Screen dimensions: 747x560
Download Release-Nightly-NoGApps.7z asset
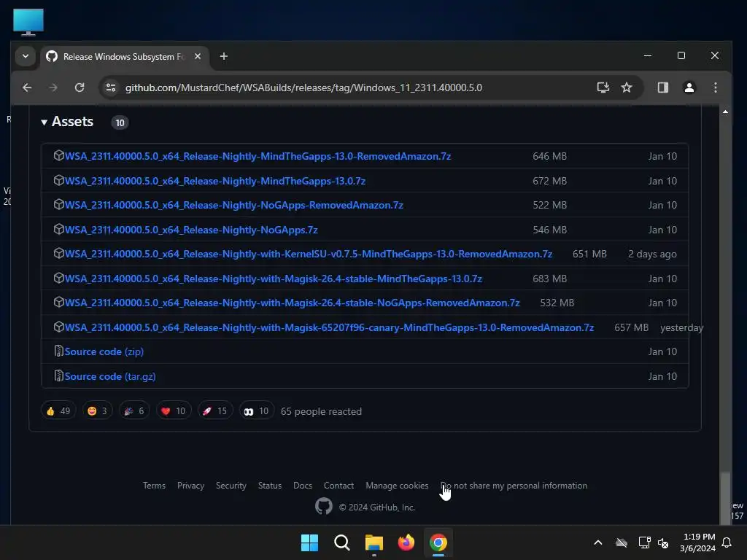pyautogui.click(x=191, y=230)
